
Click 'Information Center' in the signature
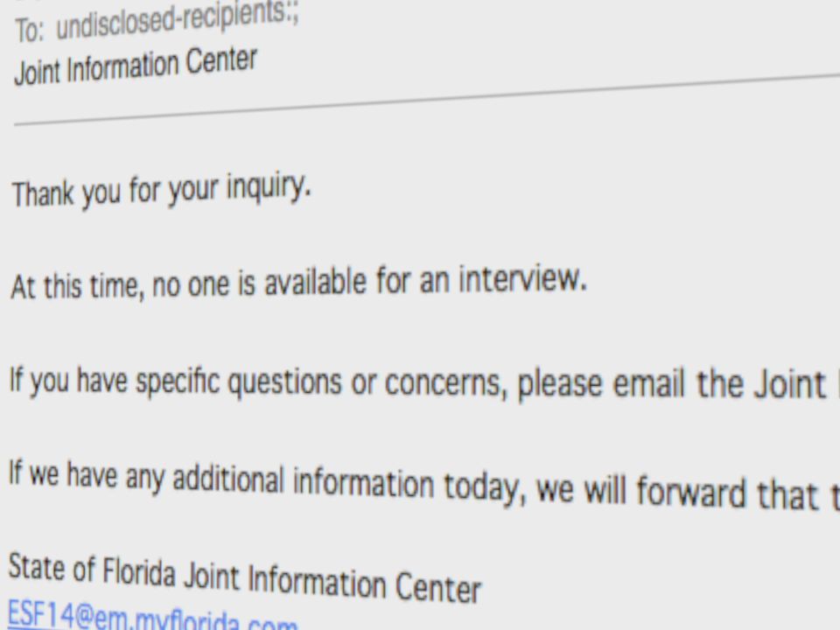point(364,584)
